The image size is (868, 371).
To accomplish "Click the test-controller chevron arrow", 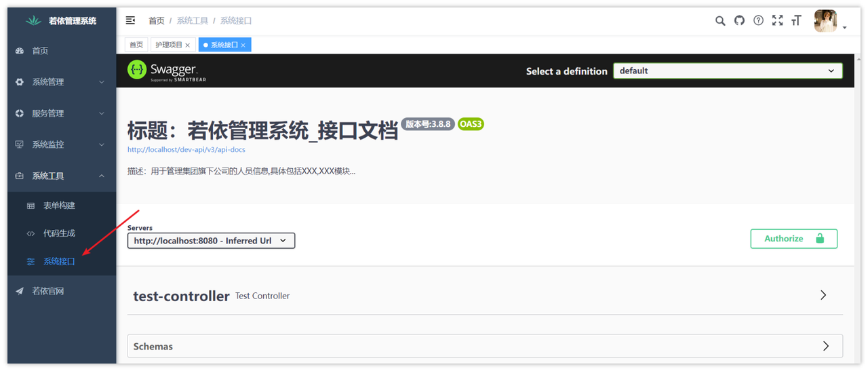I will click(x=823, y=295).
